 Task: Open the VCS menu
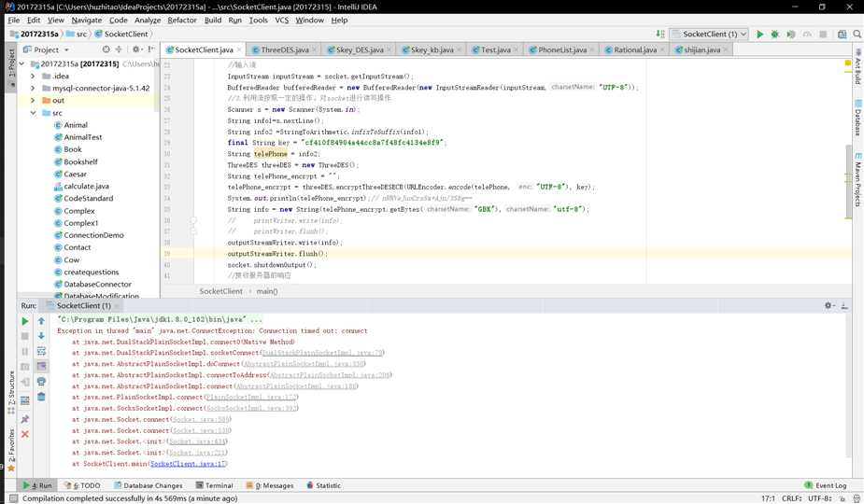tap(281, 20)
